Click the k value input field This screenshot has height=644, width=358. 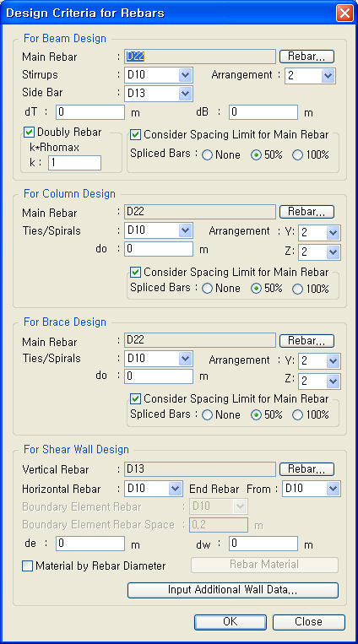(74, 163)
